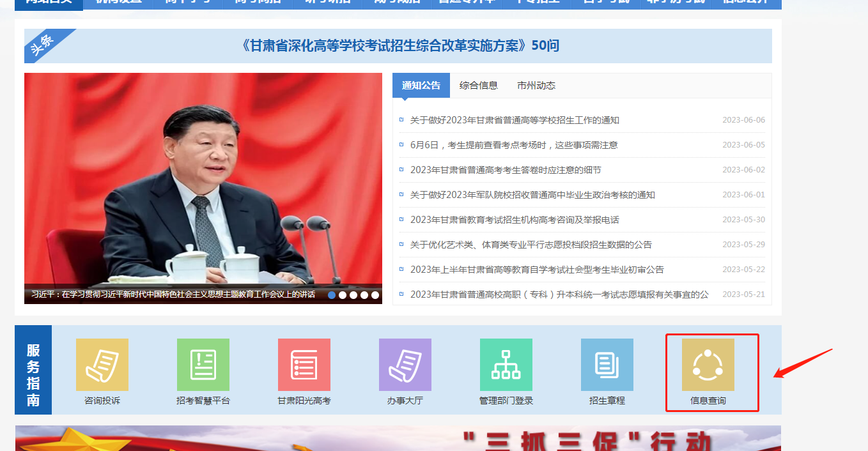Click the 招生章程 text label
The width and height of the screenshot is (868, 451).
pyautogui.click(x=607, y=401)
